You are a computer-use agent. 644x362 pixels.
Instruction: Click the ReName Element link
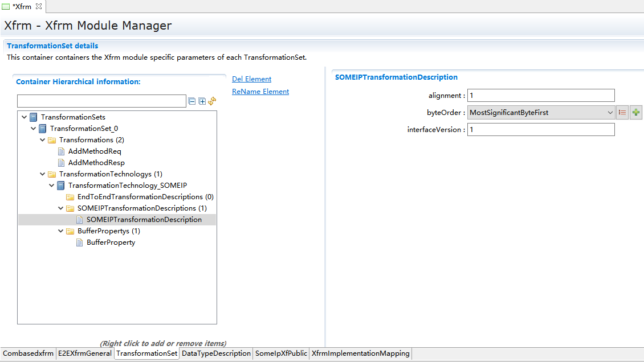click(260, 92)
